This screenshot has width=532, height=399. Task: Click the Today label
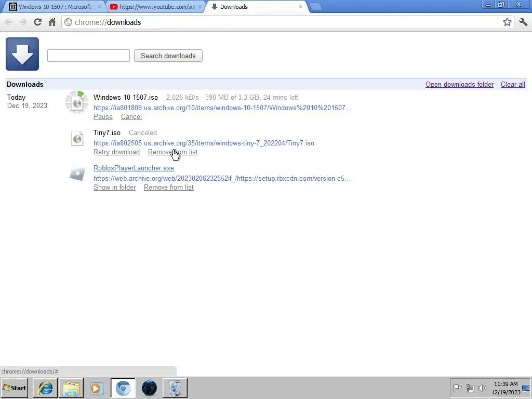[16, 97]
